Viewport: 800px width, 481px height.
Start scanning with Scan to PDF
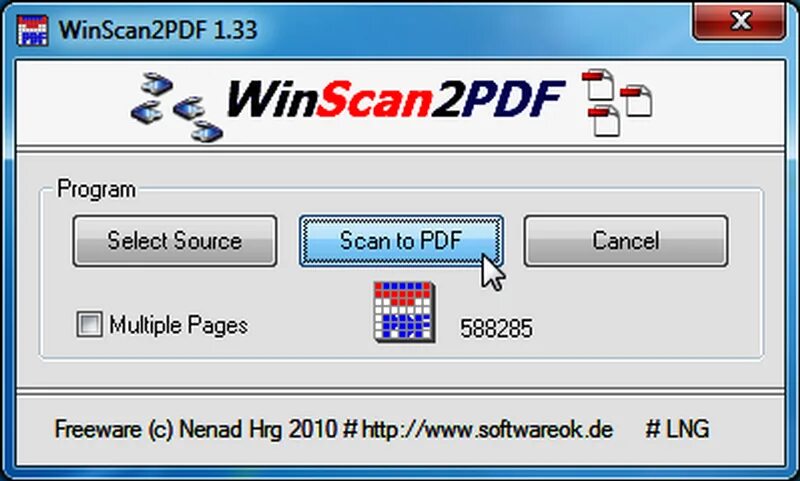(401, 241)
